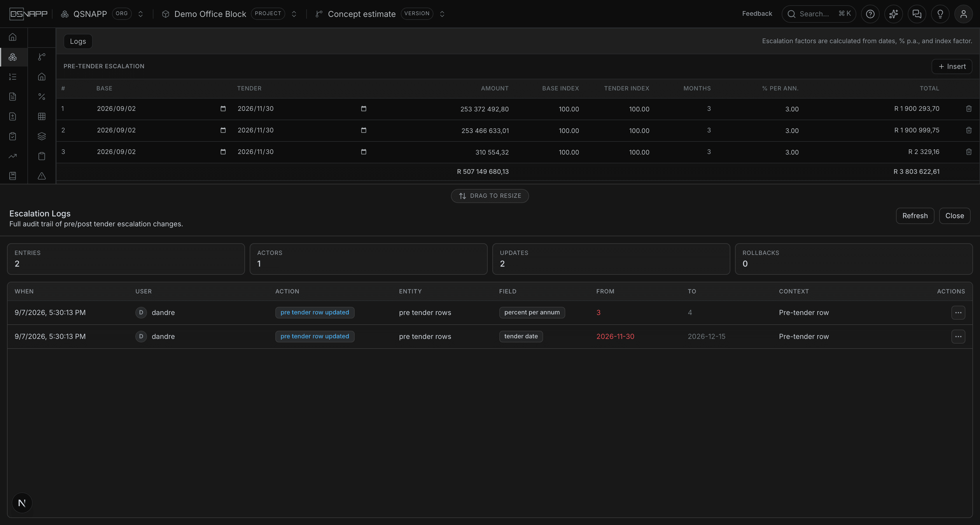Open actions menu for percent per annum log

coord(958,313)
